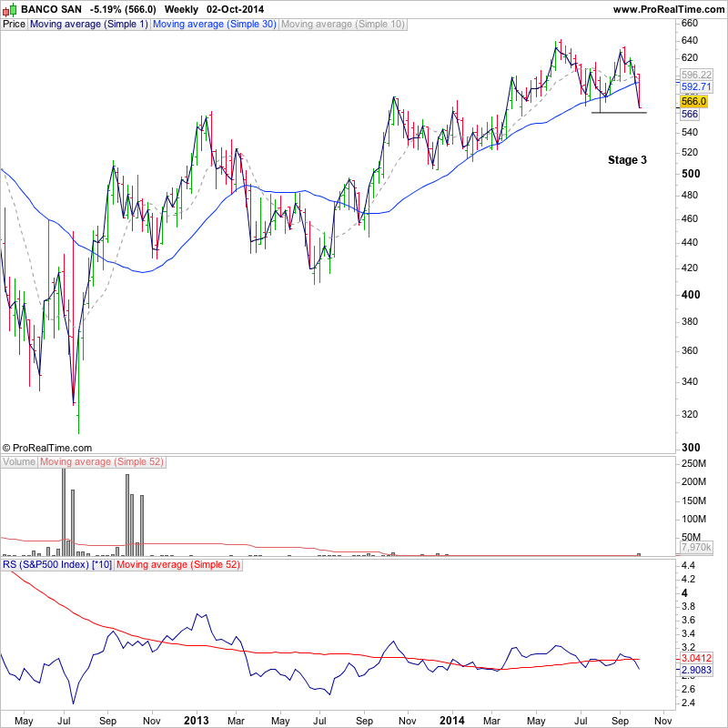The image size is (728, 728).
Task: Open the Moving average (Simple 30) label
Action: [x=215, y=25]
